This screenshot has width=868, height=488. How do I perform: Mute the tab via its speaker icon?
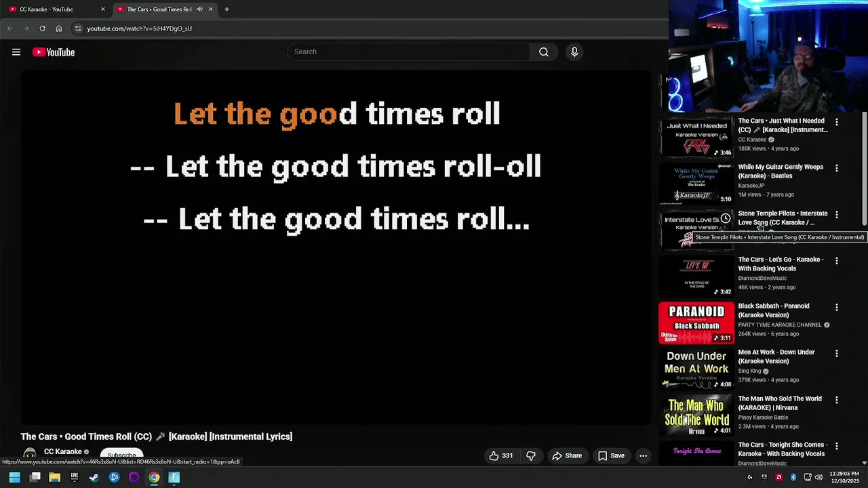pyautogui.click(x=200, y=9)
